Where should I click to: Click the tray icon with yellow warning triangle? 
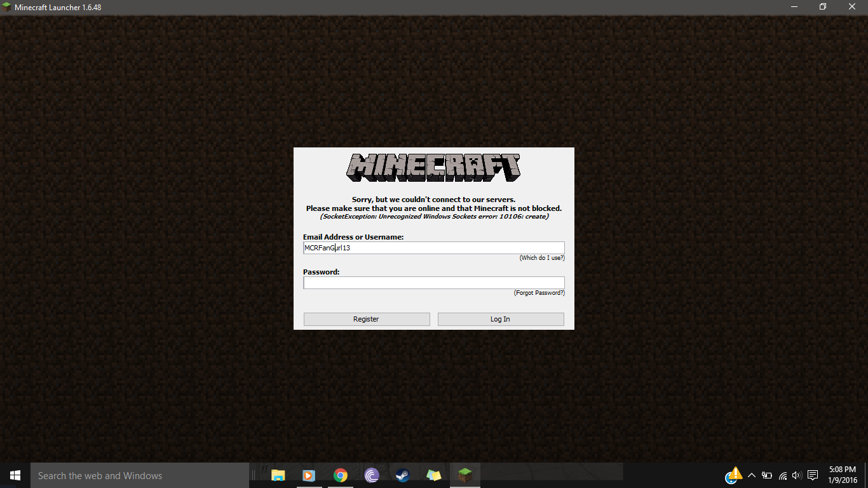734,475
